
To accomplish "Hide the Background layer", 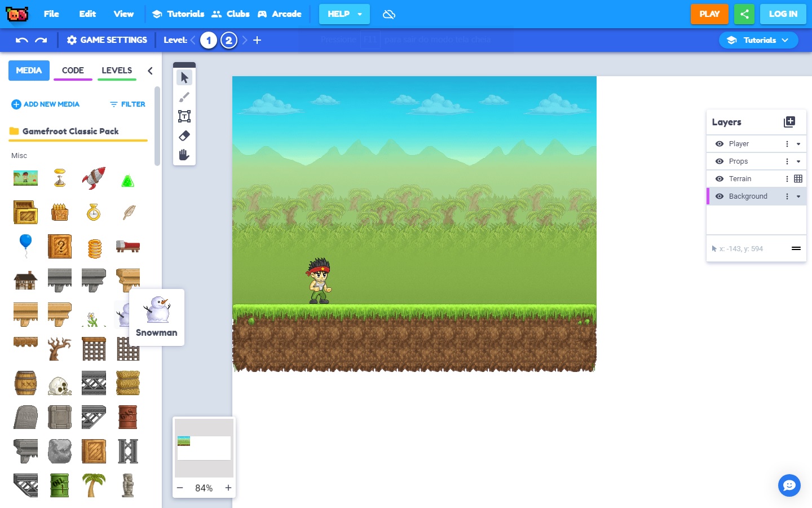I will [719, 196].
